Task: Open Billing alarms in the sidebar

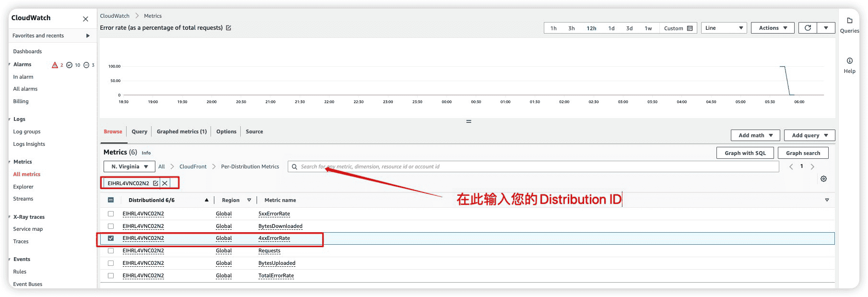Action: click(21, 101)
